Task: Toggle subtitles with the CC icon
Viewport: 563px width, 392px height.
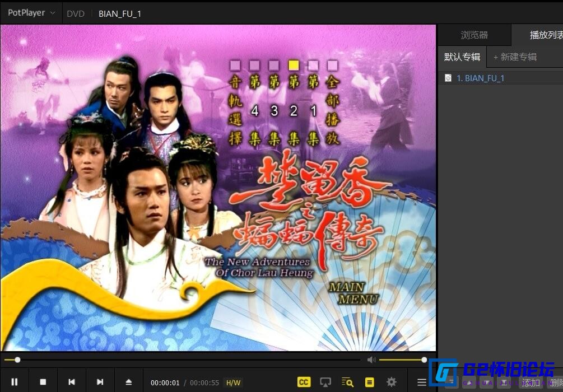Action: coord(304,382)
